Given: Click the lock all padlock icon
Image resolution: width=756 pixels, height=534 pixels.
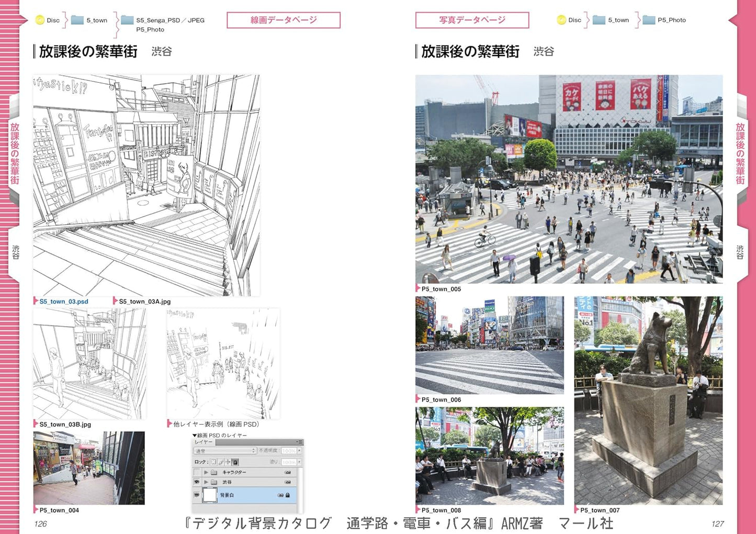Looking at the screenshot, I should 235,462.
